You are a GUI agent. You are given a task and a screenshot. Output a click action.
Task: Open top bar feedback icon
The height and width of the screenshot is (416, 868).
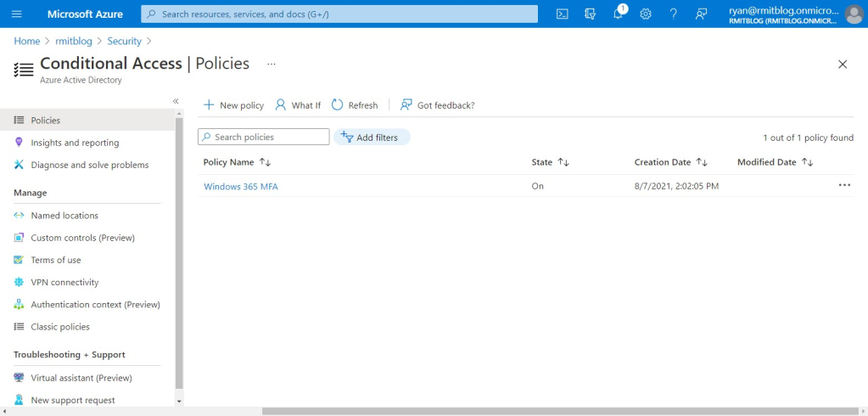pyautogui.click(x=702, y=14)
